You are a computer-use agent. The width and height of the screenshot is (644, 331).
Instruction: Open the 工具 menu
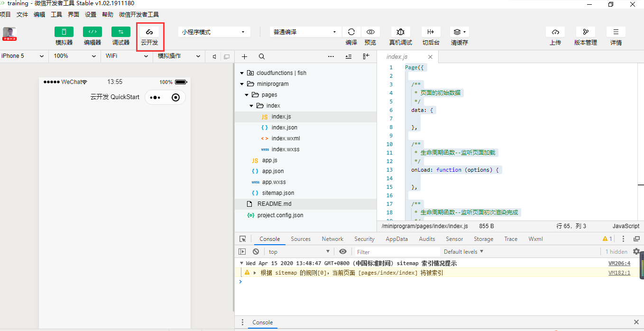tap(56, 15)
